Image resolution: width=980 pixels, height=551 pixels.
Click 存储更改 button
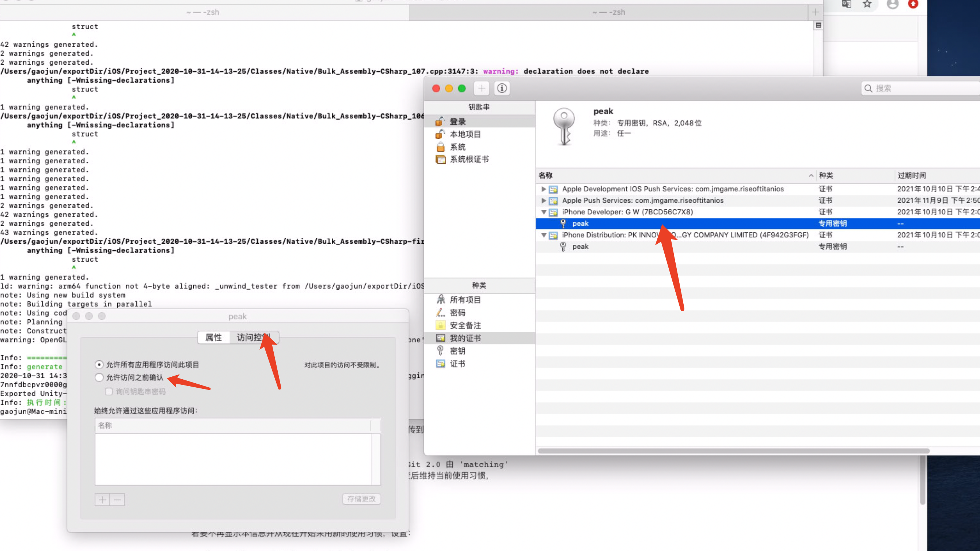361,499
